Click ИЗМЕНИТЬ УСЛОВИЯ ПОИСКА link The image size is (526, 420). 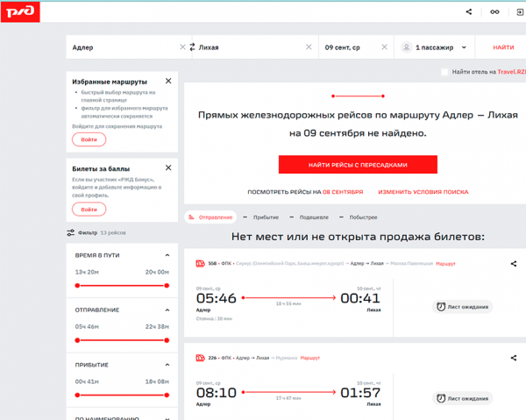click(x=423, y=192)
